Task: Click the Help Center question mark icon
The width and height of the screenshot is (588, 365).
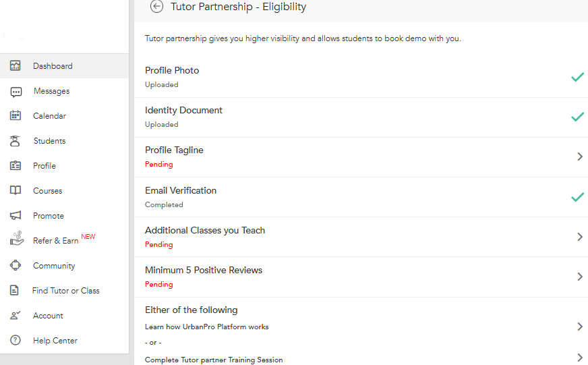Action: click(16, 341)
